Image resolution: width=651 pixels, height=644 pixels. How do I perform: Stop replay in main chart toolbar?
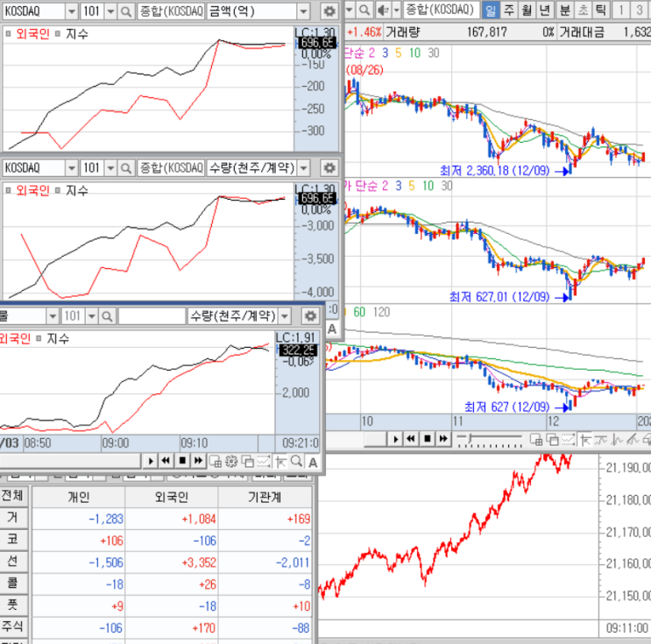click(428, 439)
